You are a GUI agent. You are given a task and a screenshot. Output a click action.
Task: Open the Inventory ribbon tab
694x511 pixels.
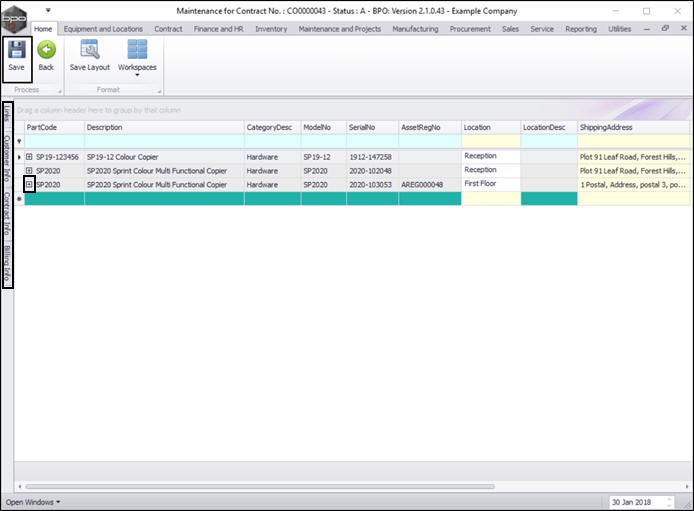(x=271, y=29)
